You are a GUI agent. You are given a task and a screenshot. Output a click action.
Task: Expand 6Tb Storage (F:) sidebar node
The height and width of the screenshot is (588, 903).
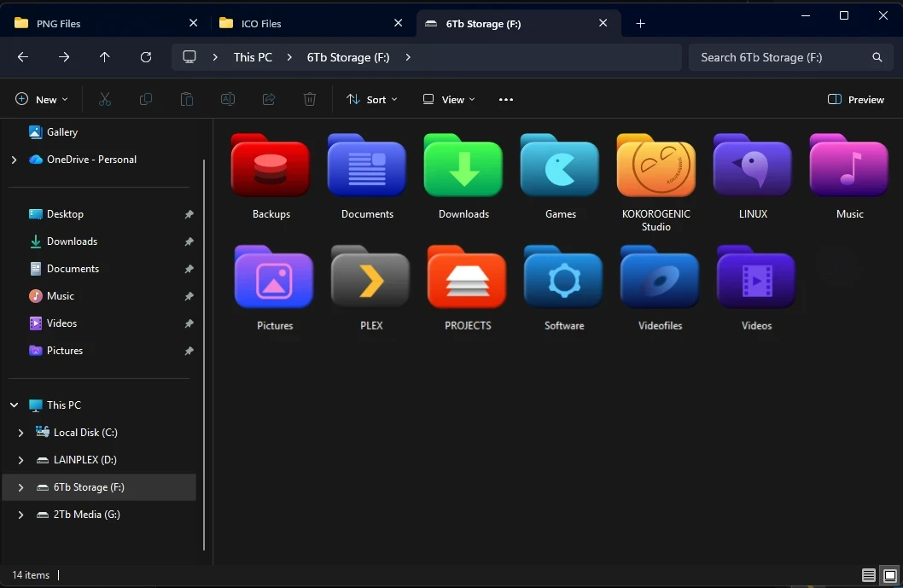click(20, 487)
